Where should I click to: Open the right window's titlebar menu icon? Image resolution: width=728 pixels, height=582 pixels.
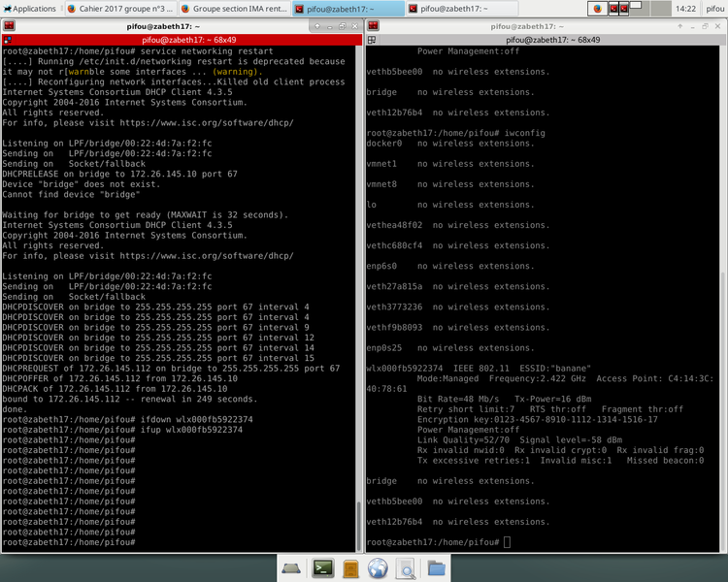373,26
